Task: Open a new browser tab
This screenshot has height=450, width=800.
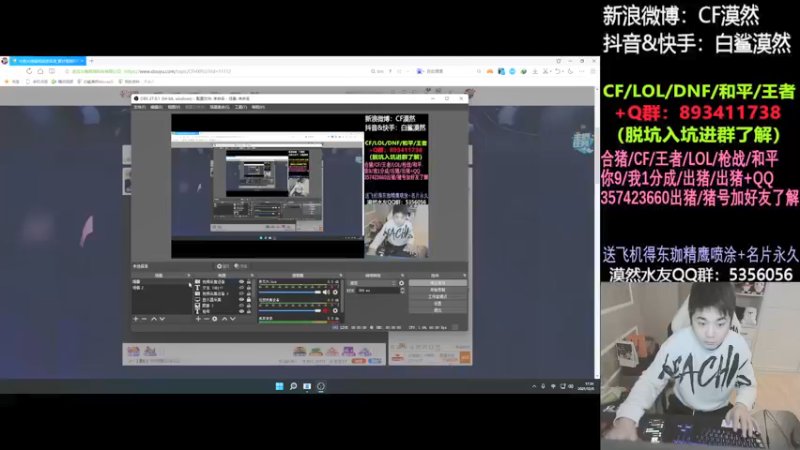Action: 91,61
